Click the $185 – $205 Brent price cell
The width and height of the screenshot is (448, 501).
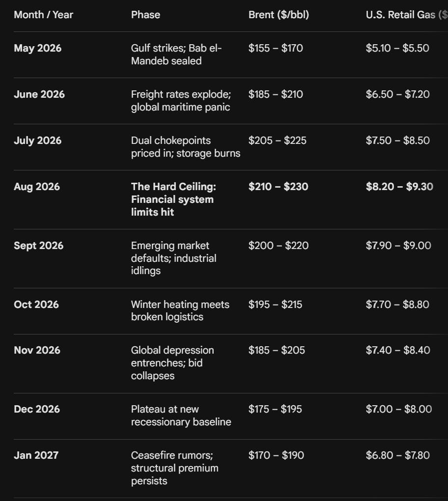tap(277, 350)
